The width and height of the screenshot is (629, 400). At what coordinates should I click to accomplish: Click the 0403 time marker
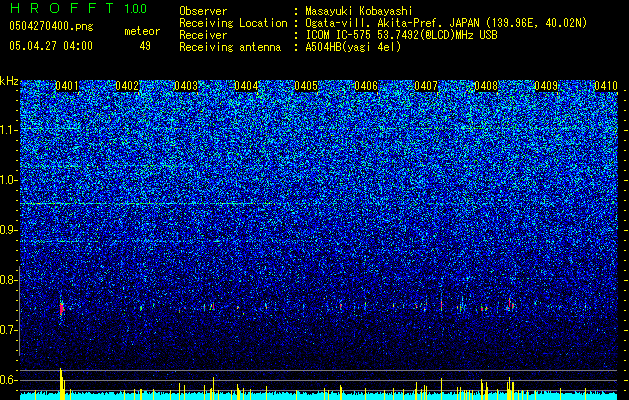point(186,86)
